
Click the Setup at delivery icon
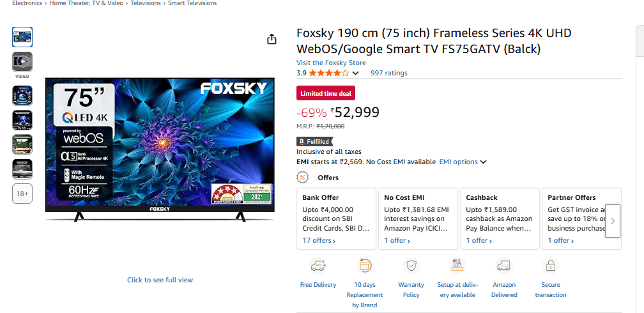tap(456, 266)
